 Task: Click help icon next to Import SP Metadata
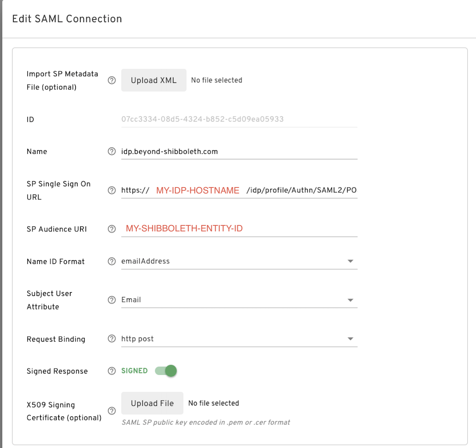[112, 80]
